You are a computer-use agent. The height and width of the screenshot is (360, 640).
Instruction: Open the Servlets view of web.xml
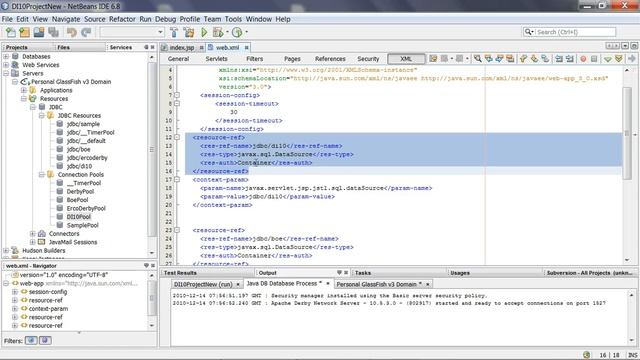(216, 59)
